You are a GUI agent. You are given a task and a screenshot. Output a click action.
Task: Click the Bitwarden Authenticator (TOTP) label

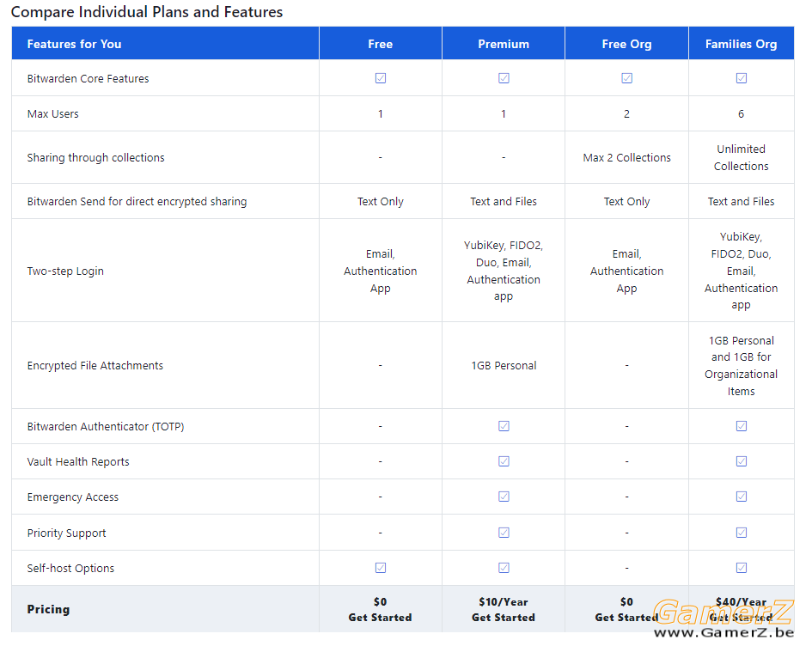[x=106, y=427]
